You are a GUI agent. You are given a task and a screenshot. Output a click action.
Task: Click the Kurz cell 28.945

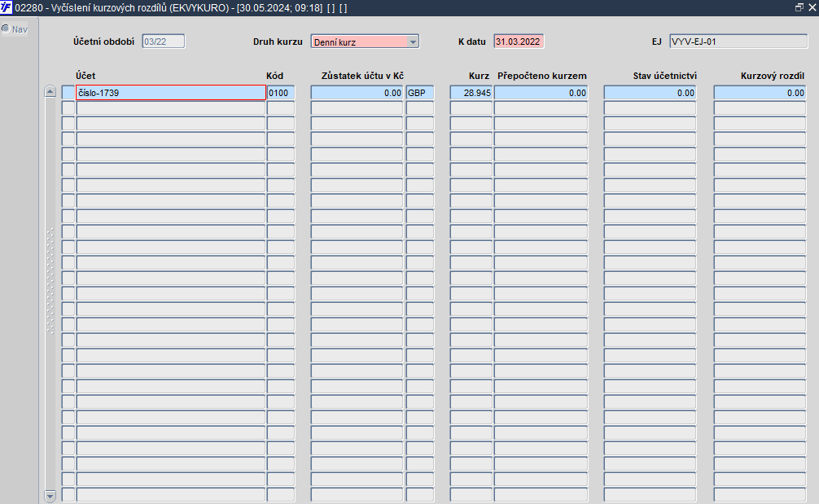[x=471, y=93]
